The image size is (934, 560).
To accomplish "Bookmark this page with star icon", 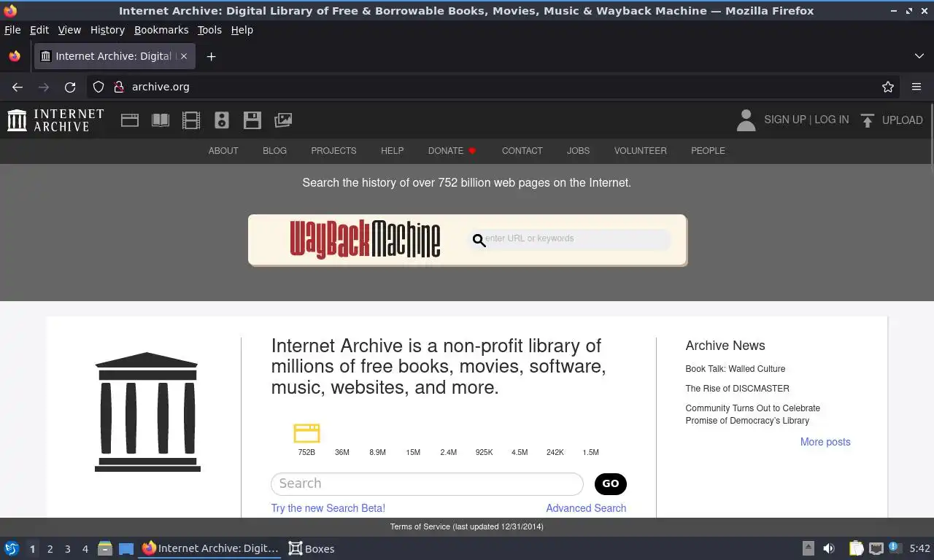I will [888, 87].
